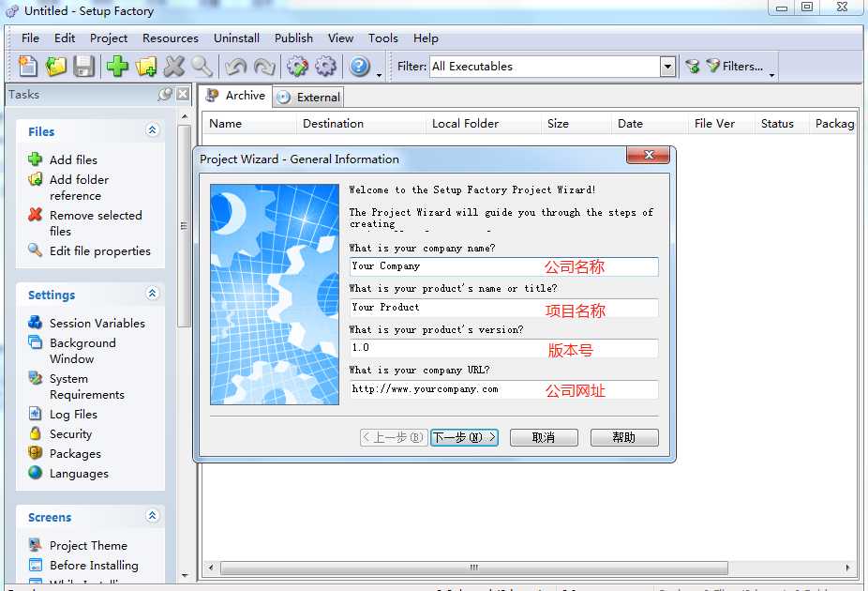Click the green plus Add Files toolbar icon

[x=117, y=67]
